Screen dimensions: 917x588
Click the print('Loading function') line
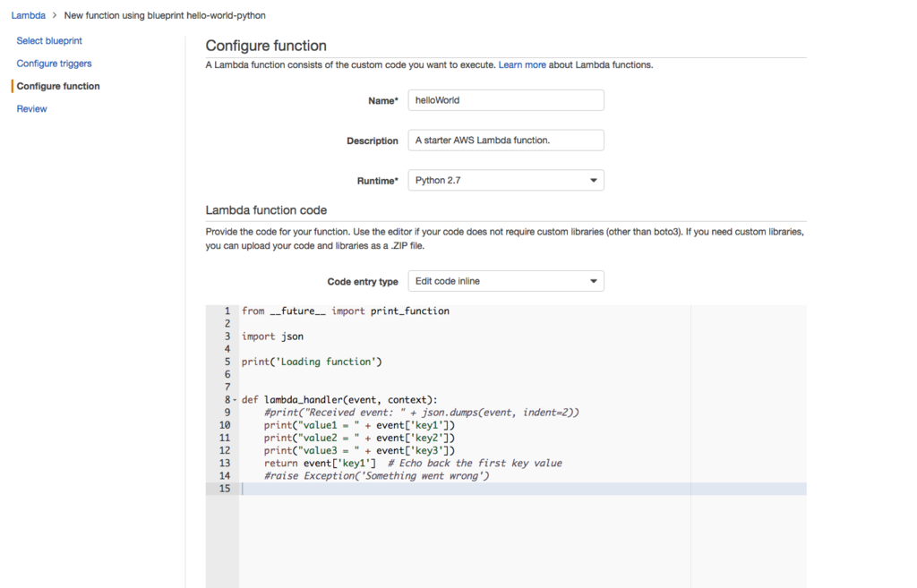pos(312,362)
